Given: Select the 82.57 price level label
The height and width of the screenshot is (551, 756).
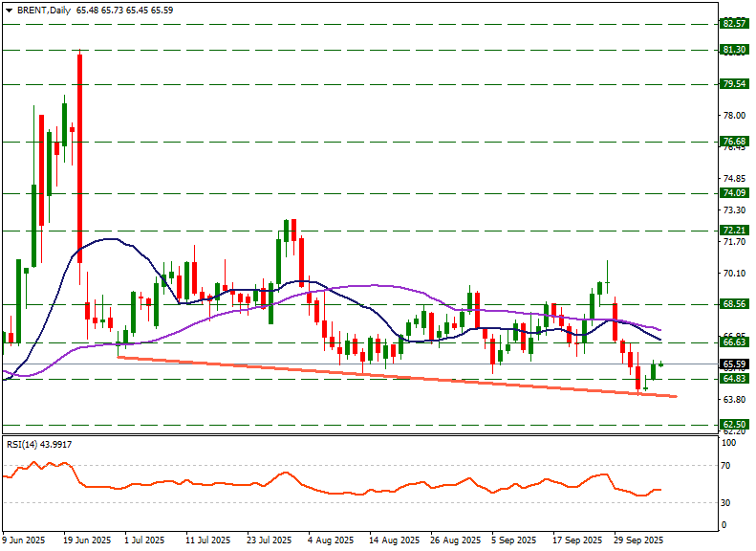Looking at the screenshot, I should coord(733,23).
